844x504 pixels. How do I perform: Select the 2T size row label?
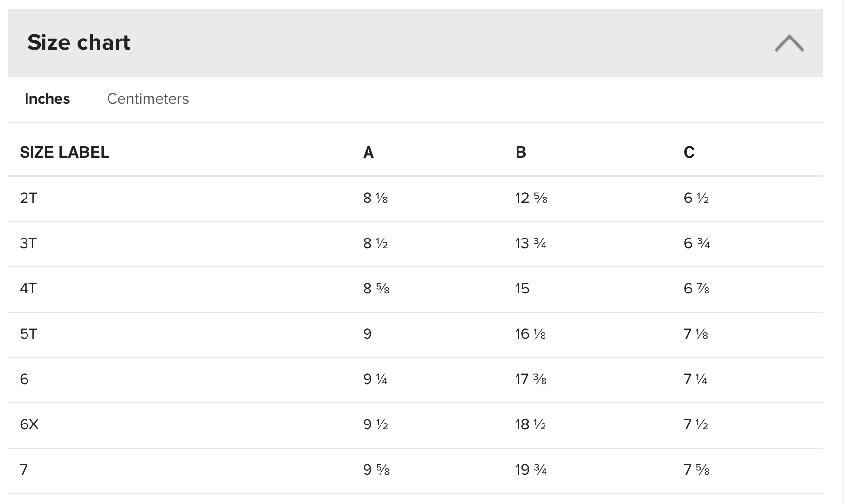(x=28, y=198)
